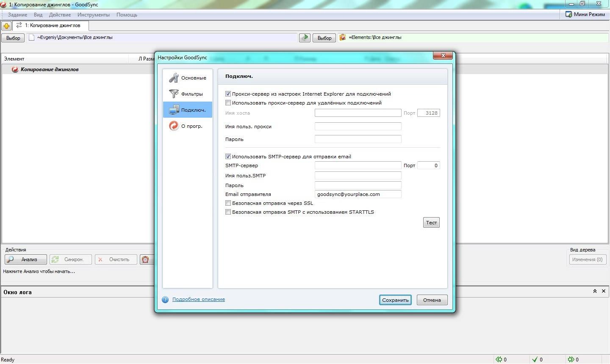The height and width of the screenshot is (364, 610).
Task: Click the SMTP-сервер input field
Action: pos(358,165)
